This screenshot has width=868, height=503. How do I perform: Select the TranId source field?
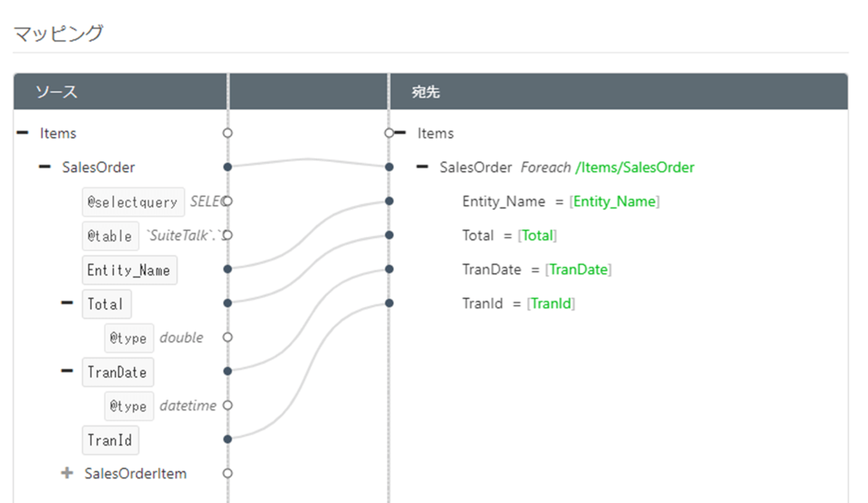[110, 439]
